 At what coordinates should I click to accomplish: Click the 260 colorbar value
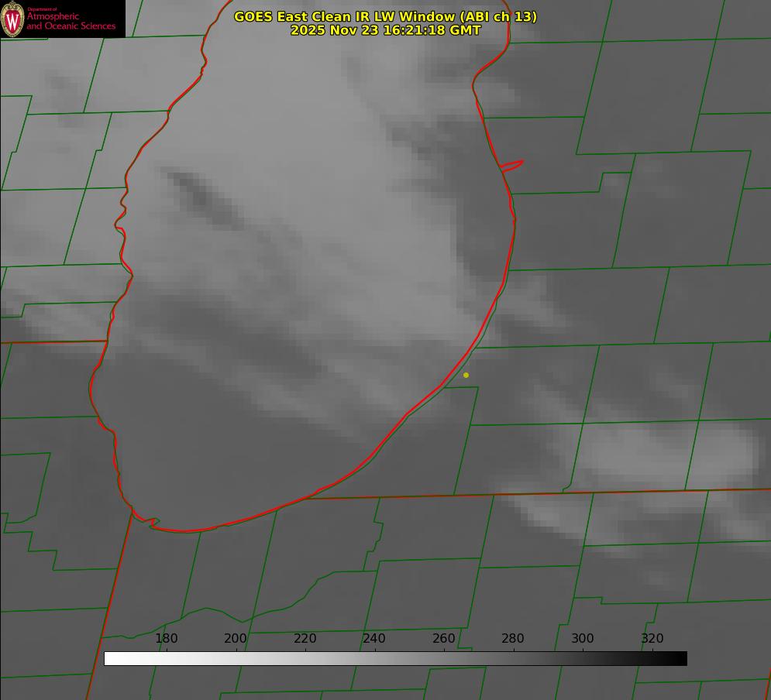click(x=443, y=638)
